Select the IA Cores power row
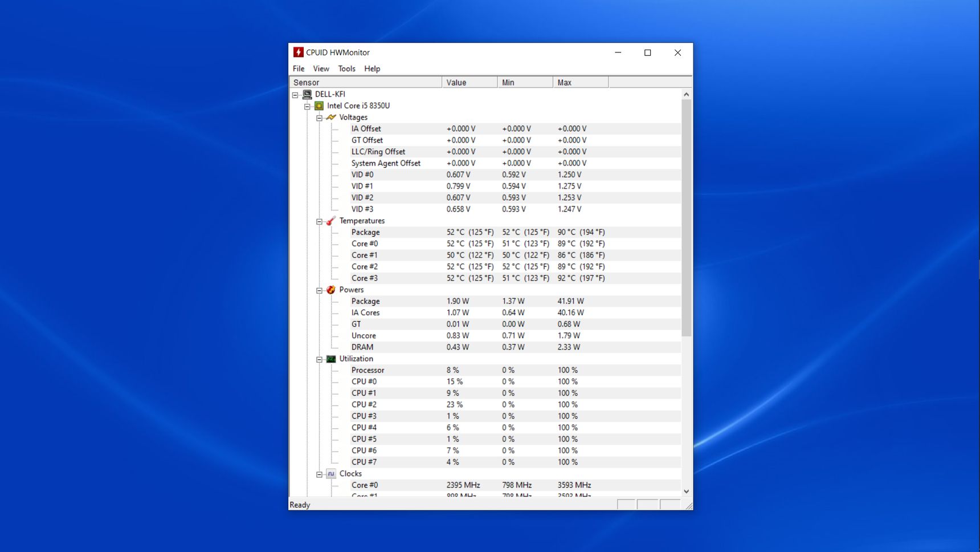Image resolution: width=980 pixels, height=552 pixels. [515, 312]
